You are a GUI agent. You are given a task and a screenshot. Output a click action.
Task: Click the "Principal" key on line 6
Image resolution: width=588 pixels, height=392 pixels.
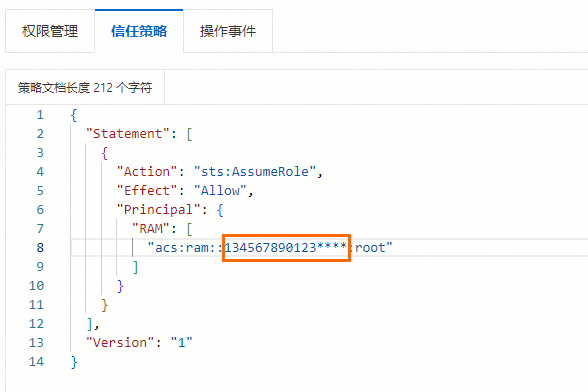[158, 209]
